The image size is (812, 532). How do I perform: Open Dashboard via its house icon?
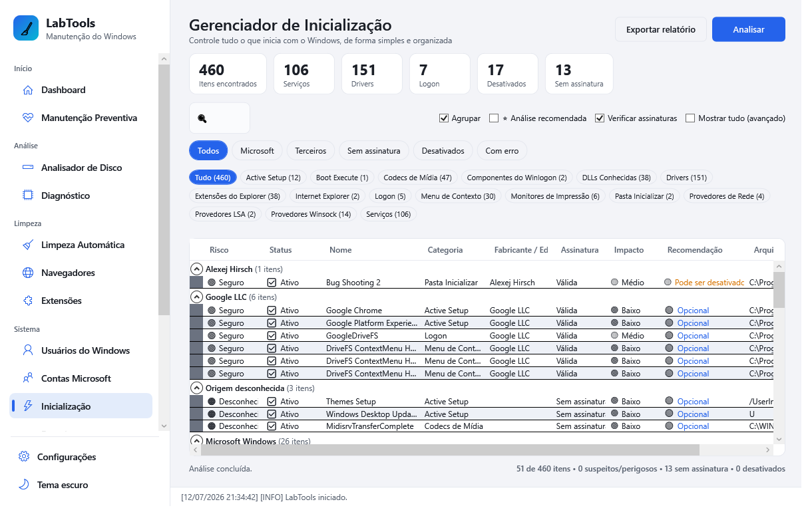point(28,90)
